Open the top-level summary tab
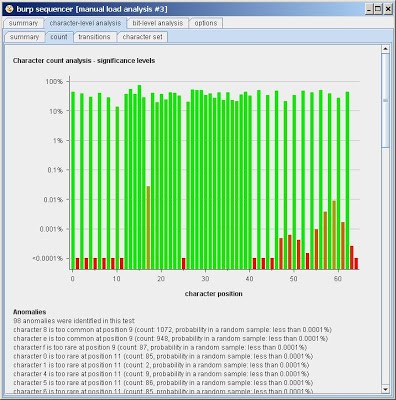This screenshot has height=400, width=396. point(23,23)
